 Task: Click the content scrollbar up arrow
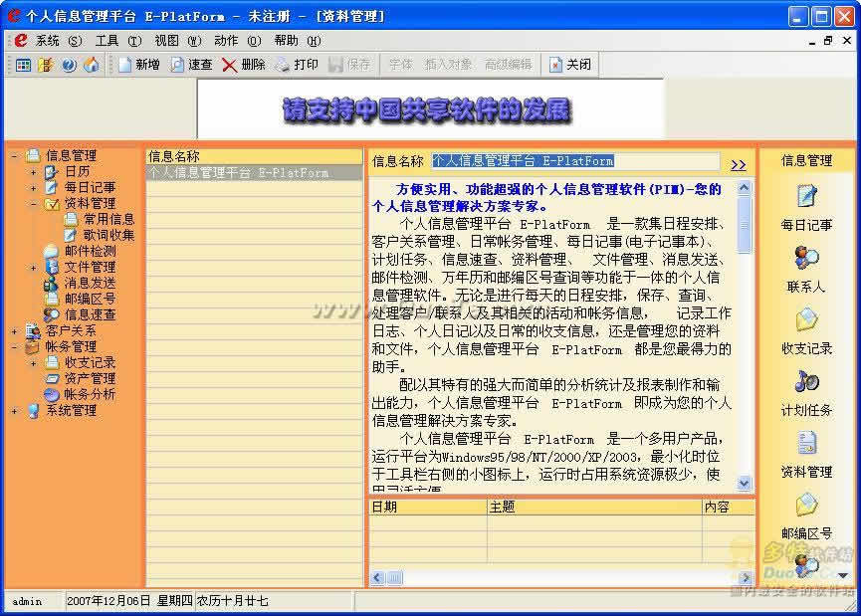744,188
